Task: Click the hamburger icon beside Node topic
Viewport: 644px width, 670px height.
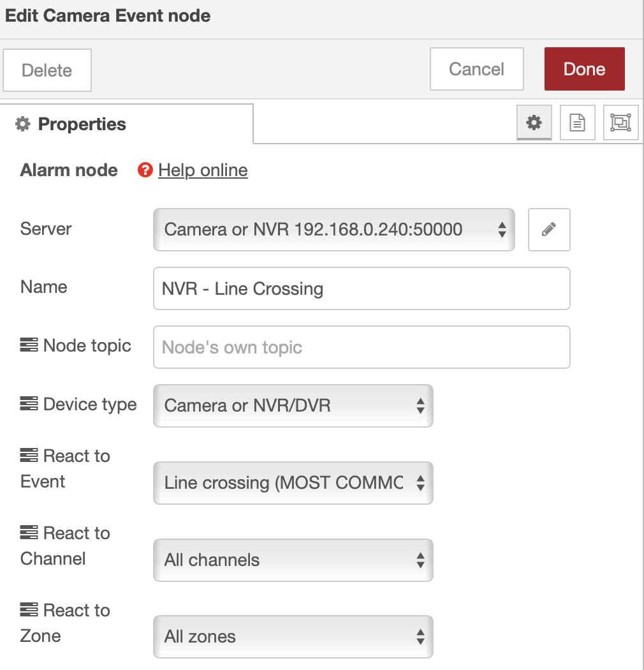Action: click(x=28, y=345)
